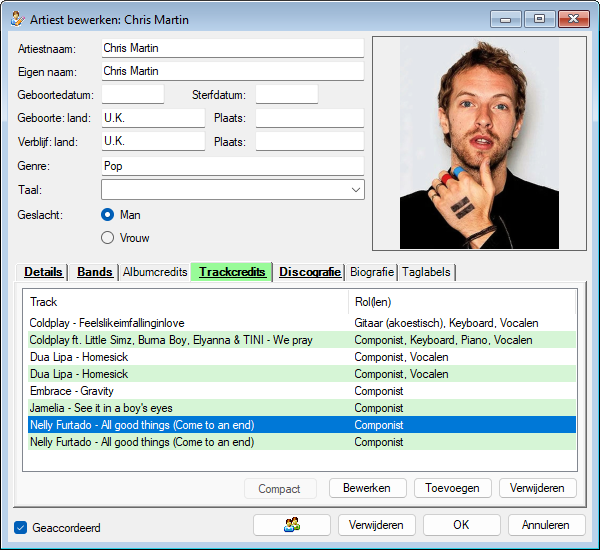Close the Artiest bewerken window
The height and width of the screenshot is (550, 600).
(574, 19)
